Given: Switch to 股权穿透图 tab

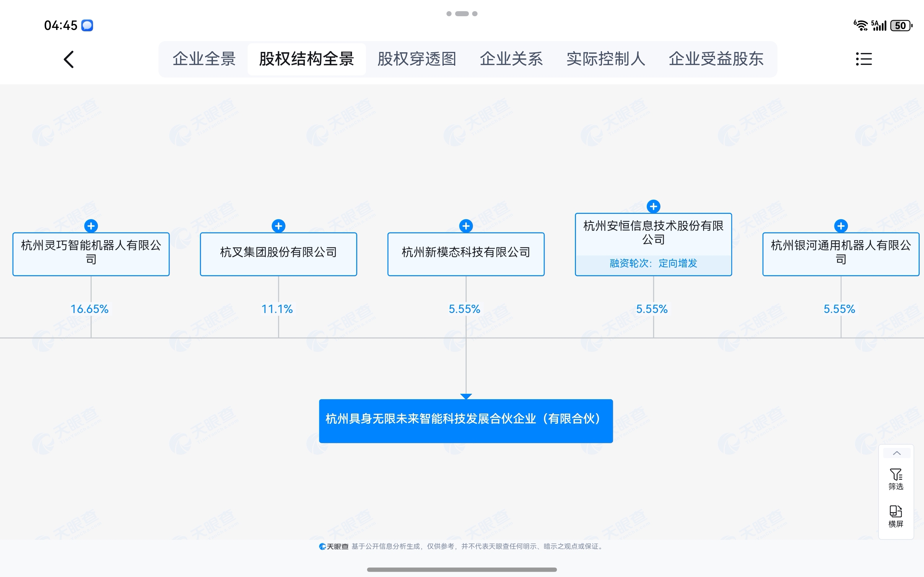Looking at the screenshot, I should [417, 59].
